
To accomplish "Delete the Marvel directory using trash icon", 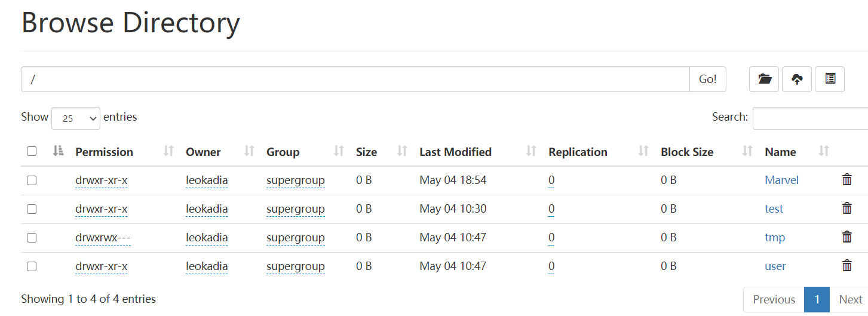I will [x=846, y=180].
